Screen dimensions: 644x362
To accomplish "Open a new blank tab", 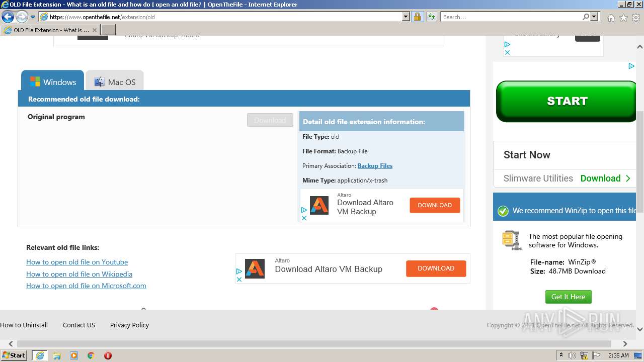I will (x=108, y=30).
